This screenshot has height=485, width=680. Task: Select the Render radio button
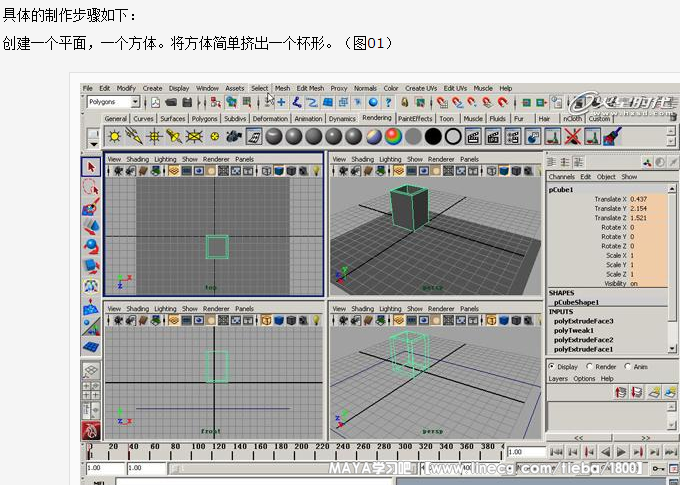pyautogui.click(x=589, y=367)
